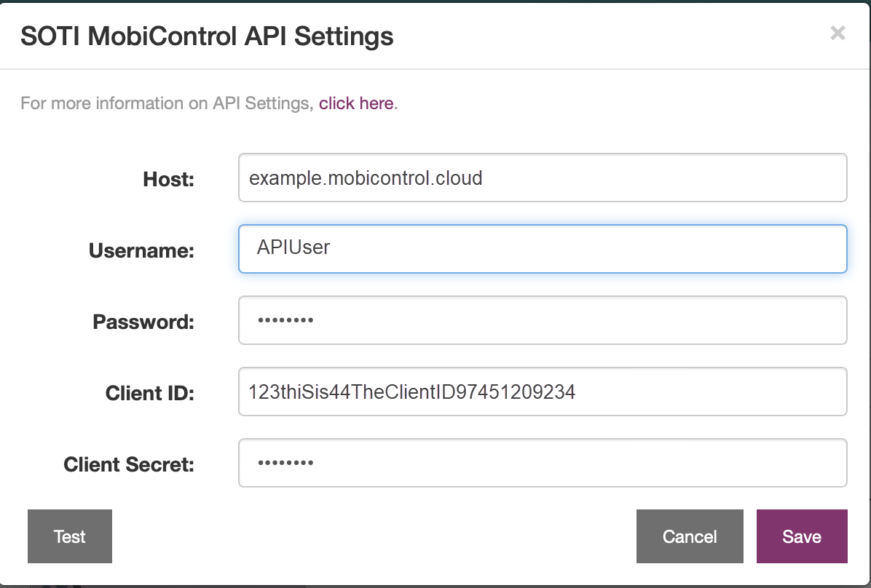Click the dialog title 'SOTI MobiControl API Settings'

207,36
